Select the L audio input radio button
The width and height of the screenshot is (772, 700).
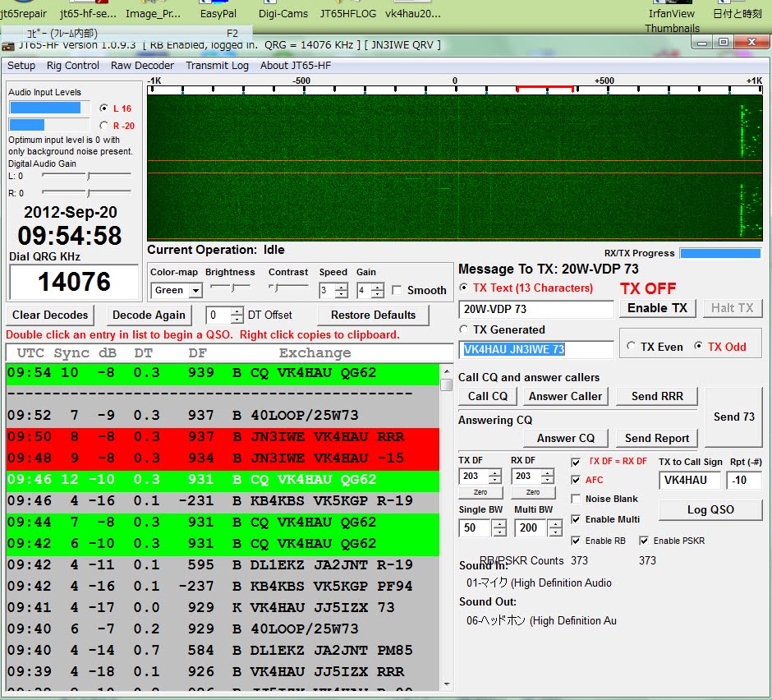[x=103, y=108]
